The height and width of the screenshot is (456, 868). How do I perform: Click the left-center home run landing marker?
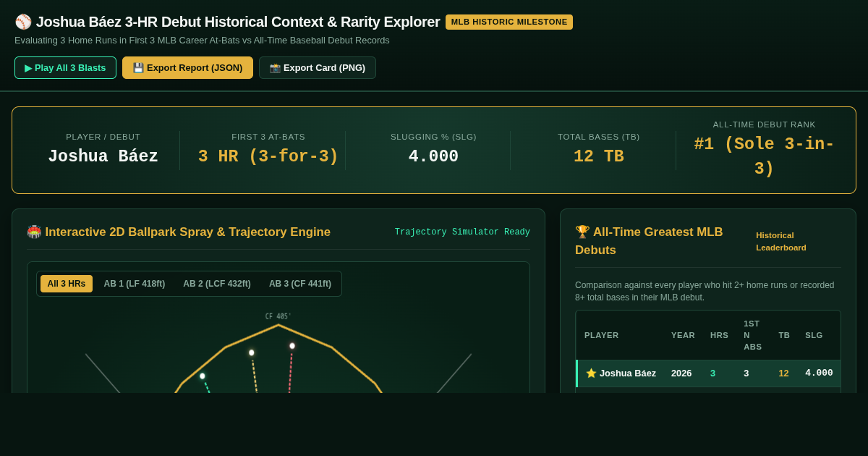(x=252, y=352)
